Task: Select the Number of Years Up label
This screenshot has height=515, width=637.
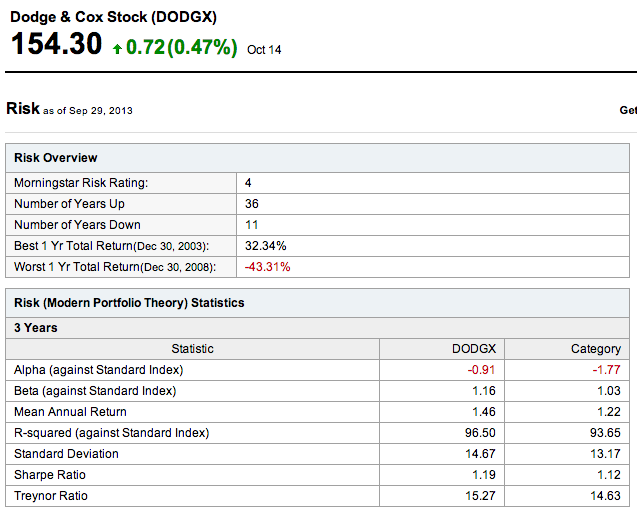Action: tap(69, 204)
